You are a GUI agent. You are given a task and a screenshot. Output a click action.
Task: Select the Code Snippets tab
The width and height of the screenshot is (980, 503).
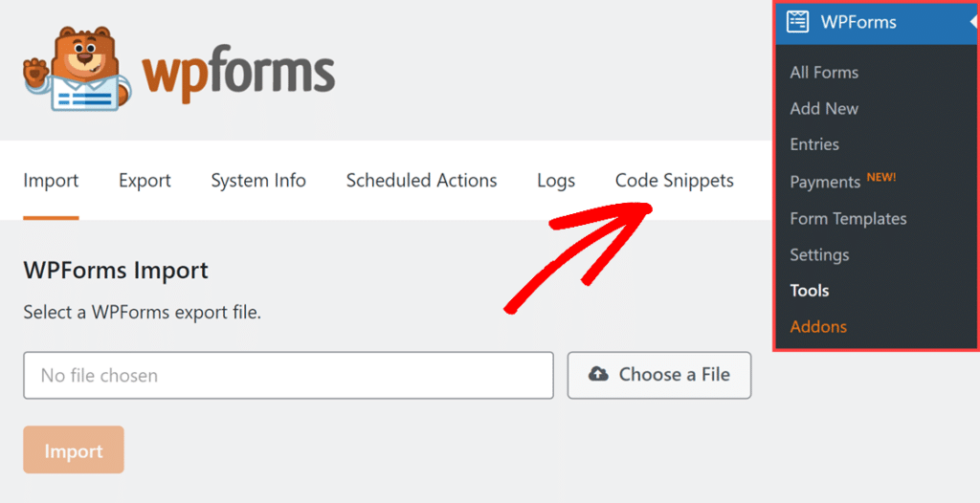pos(675,181)
